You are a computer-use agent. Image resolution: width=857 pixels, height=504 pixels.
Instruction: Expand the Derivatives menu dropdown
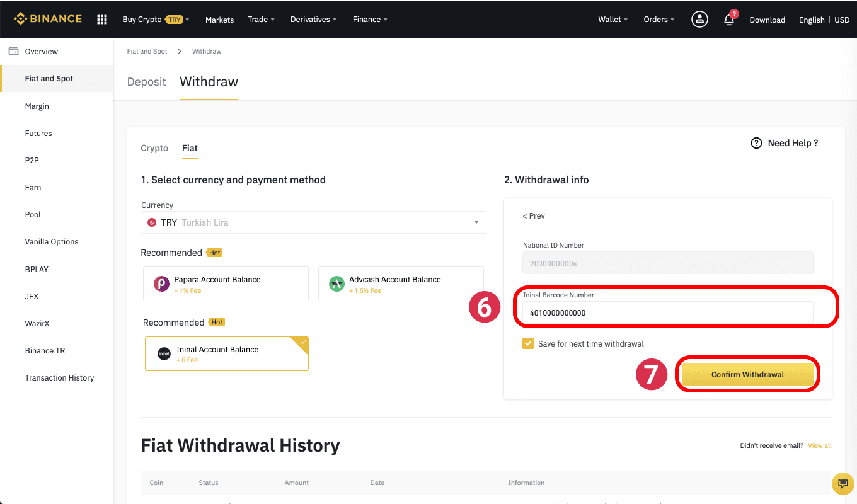[x=313, y=20]
